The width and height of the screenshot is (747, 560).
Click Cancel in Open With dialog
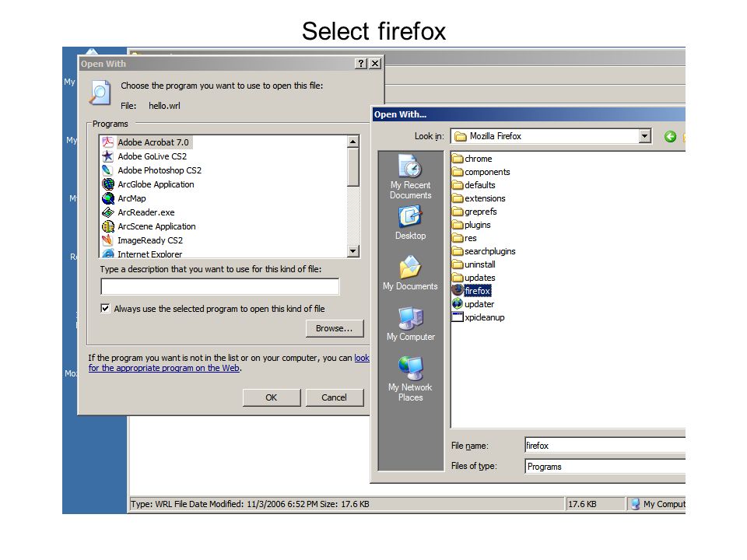point(335,397)
